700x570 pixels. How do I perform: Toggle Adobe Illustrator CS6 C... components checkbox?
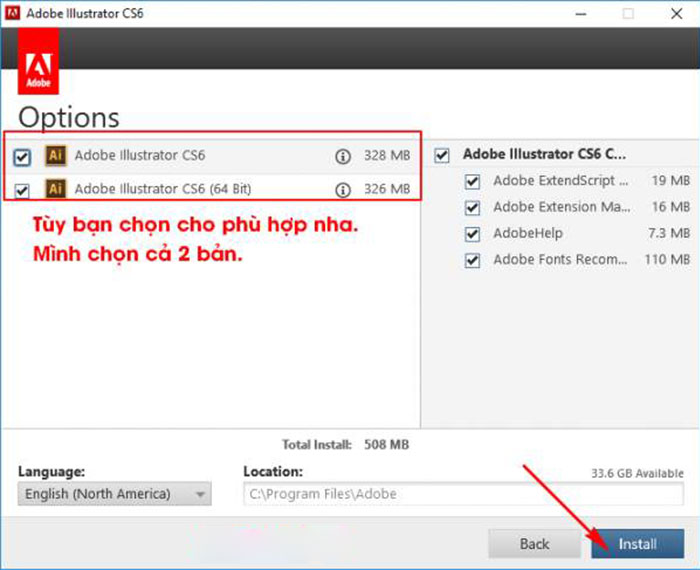coord(442,155)
